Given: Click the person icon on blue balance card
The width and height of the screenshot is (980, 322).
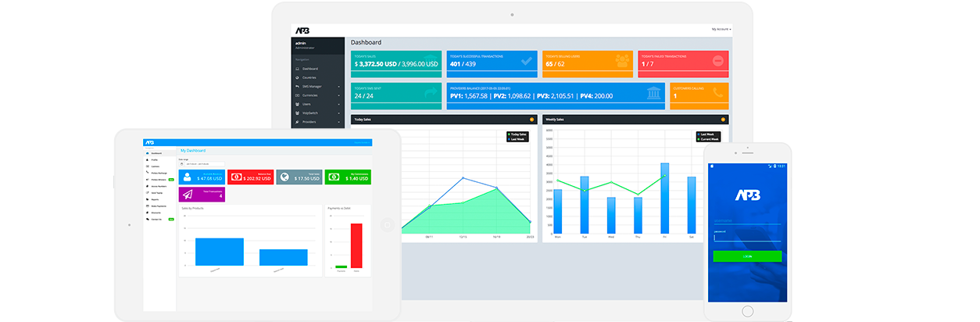Looking at the screenshot, I should tap(188, 177).
